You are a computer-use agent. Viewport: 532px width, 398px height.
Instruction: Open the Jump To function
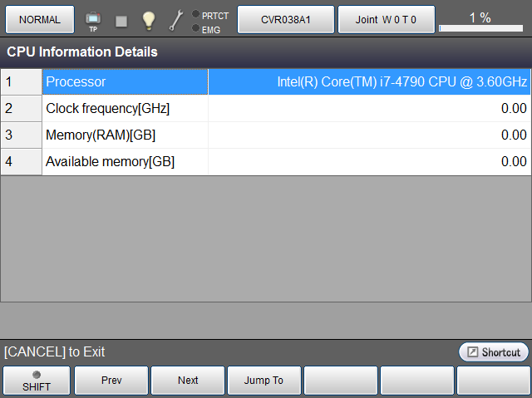264,381
